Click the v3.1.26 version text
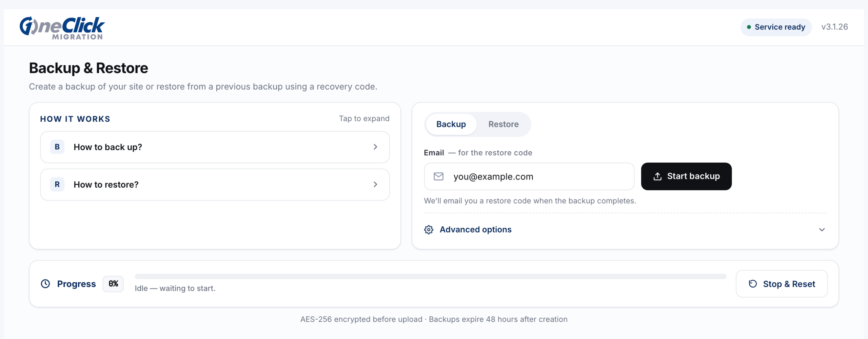868x339 pixels. [834, 27]
